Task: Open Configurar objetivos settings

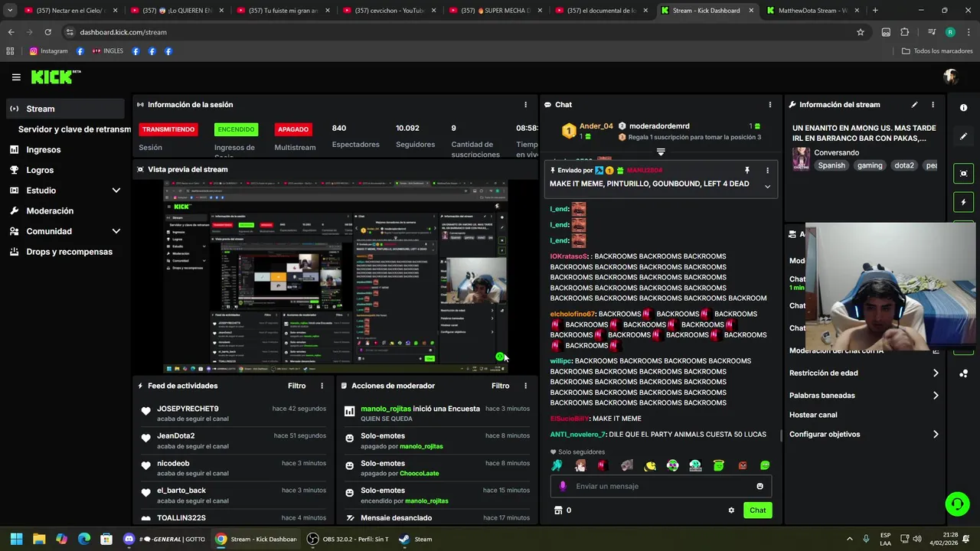Action: 864,435
